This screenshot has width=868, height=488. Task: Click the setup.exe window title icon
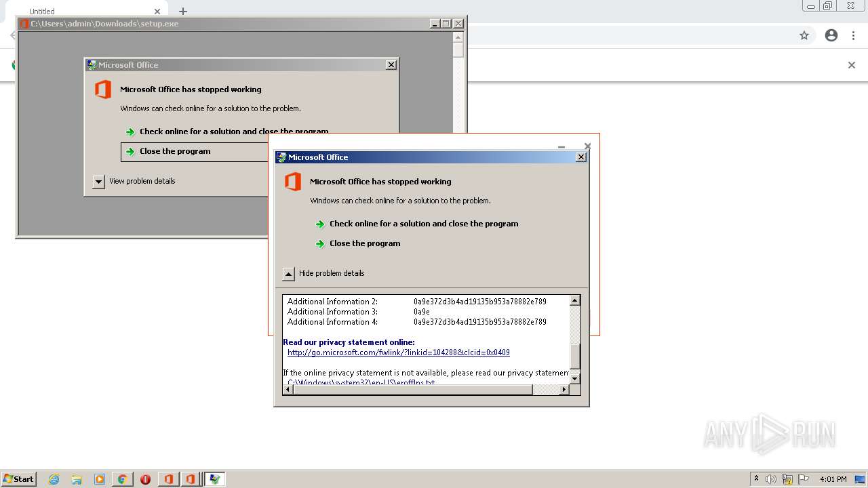[24, 24]
